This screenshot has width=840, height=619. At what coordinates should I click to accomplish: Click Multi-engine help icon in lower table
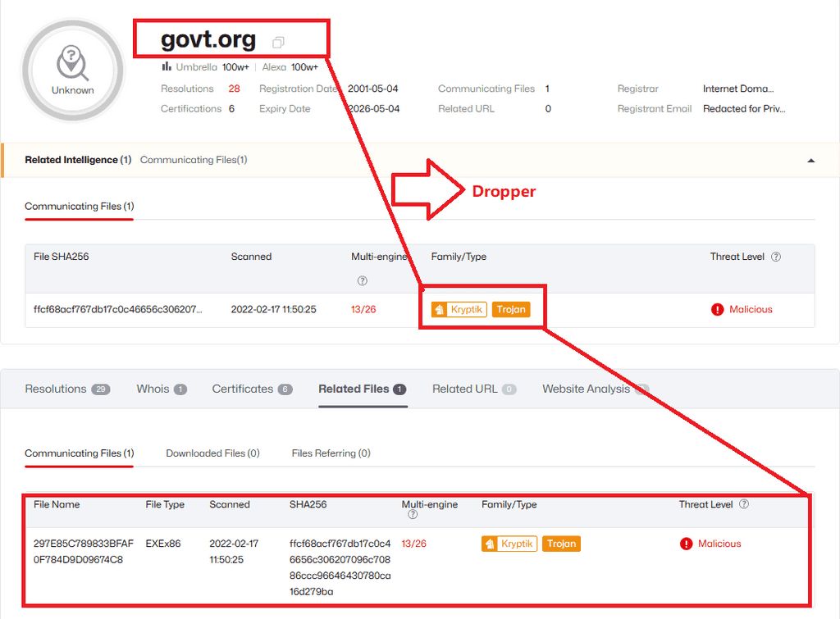coord(413,515)
